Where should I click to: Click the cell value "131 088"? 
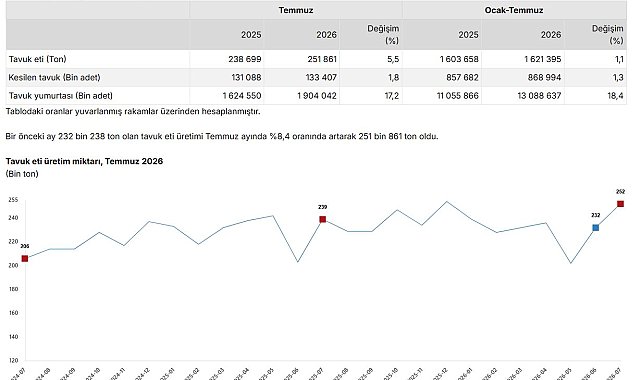coord(246,77)
